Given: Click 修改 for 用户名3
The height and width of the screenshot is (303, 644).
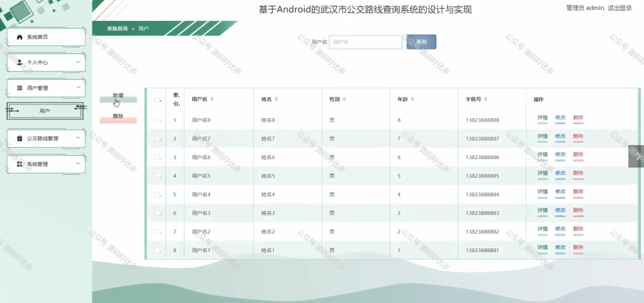Looking at the screenshot, I should tap(560, 211).
